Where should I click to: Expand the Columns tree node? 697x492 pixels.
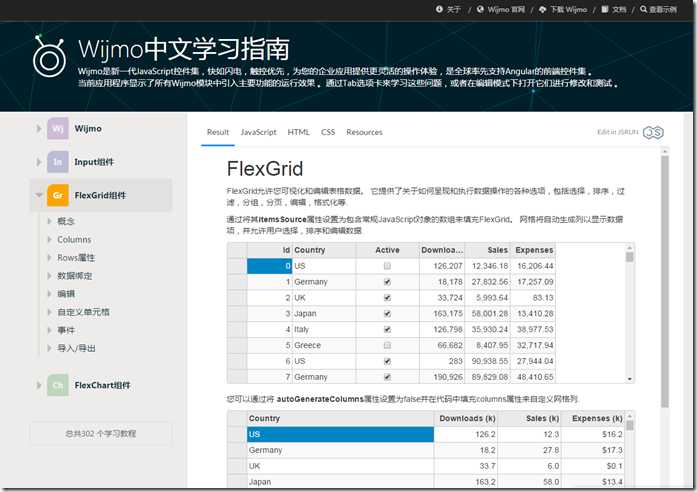(49, 239)
